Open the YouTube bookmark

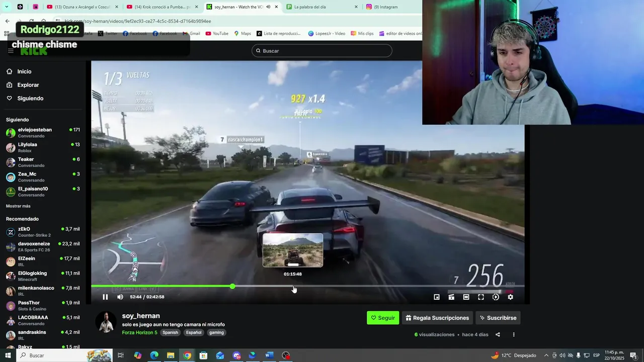tap(217, 34)
